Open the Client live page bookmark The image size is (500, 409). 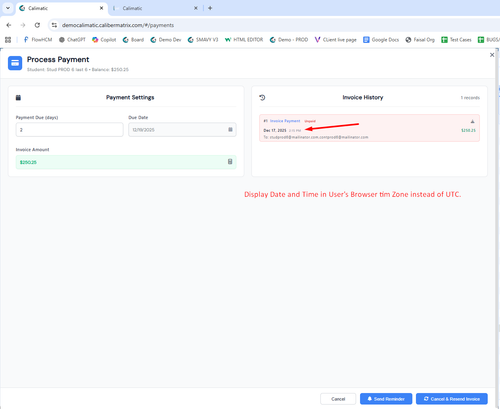pos(335,40)
